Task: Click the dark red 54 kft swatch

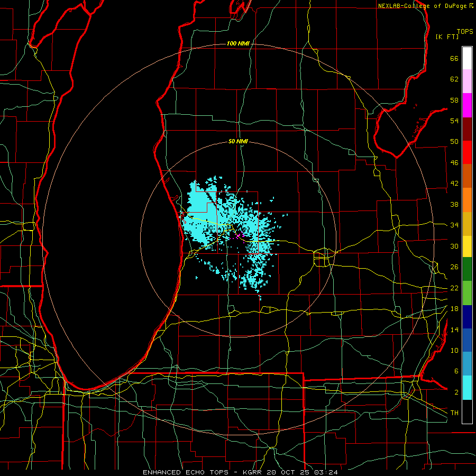Action: point(467,129)
